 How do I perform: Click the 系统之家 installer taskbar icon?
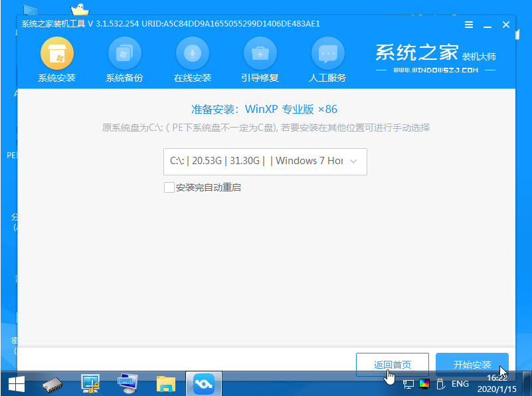pyautogui.click(x=203, y=383)
